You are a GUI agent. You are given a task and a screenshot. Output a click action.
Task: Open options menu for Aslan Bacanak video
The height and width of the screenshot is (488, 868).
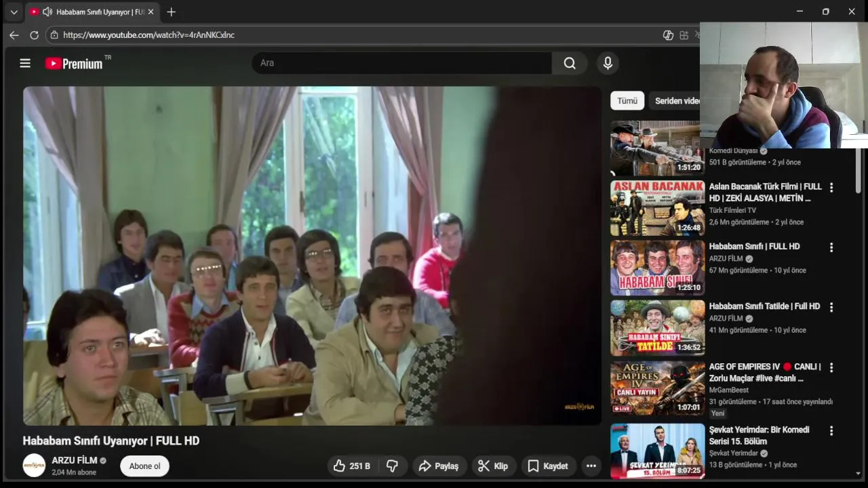coord(831,187)
